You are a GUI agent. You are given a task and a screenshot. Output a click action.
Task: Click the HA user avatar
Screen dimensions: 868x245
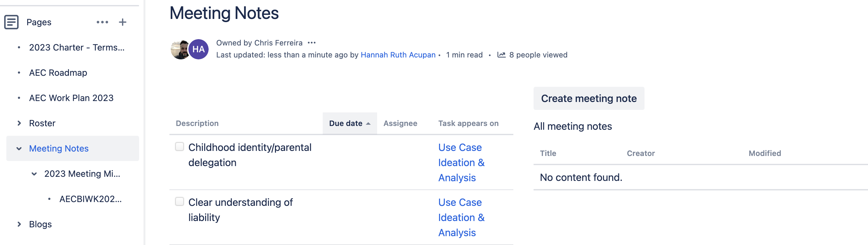click(199, 49)
